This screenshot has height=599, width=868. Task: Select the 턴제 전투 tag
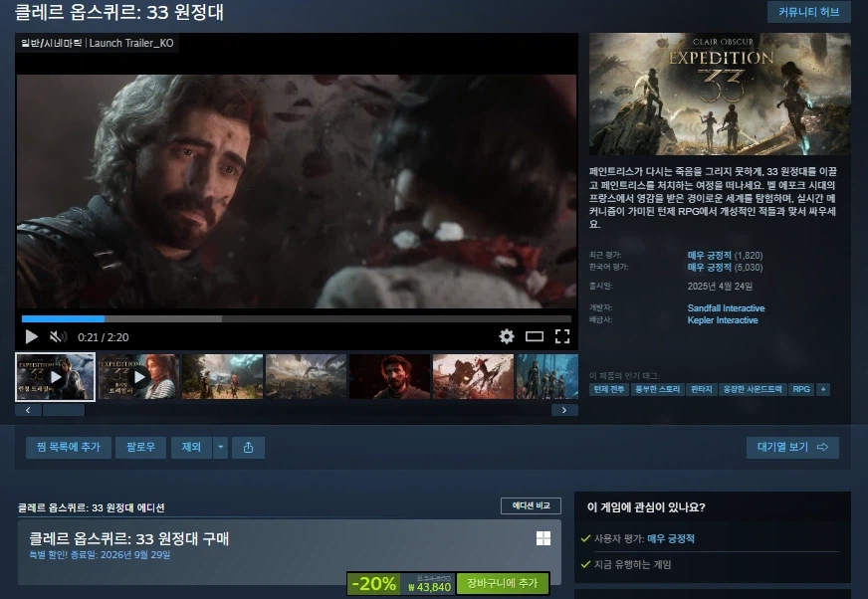point(609,390)
